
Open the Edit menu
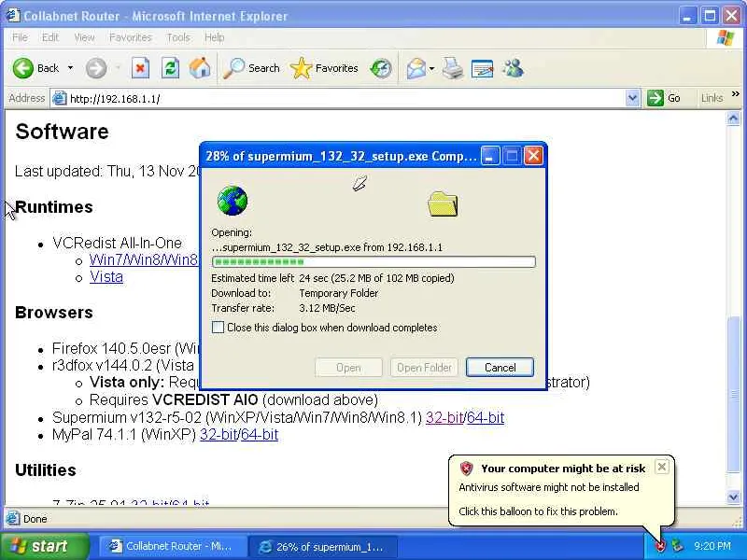50,37
